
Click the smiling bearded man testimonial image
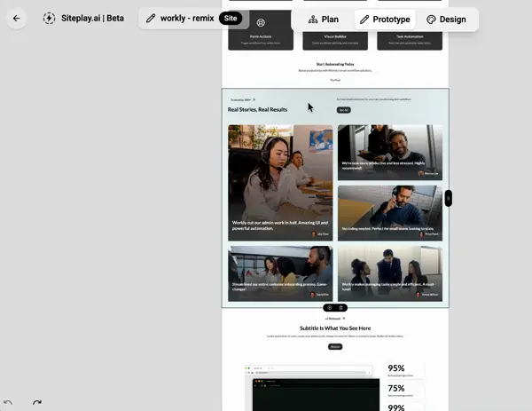click(390, 152)
